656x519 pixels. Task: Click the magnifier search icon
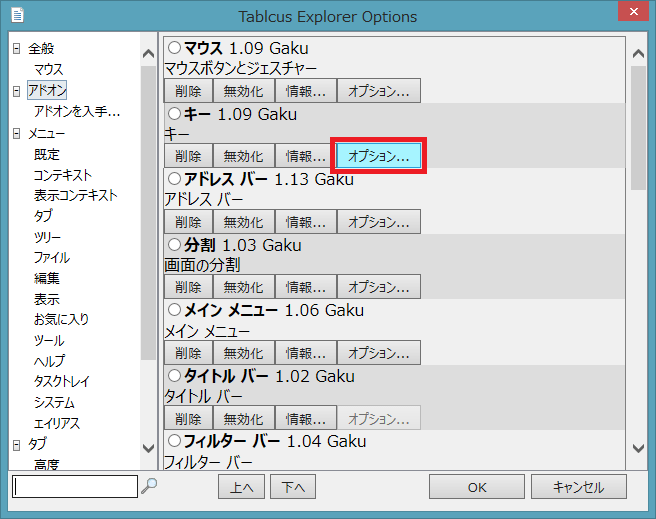point(149,486)
